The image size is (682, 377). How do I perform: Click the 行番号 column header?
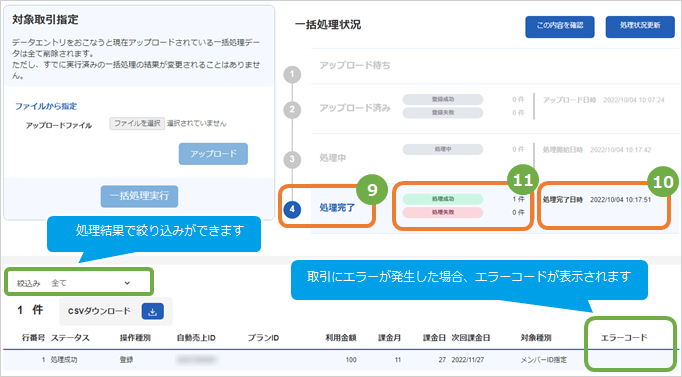point(33,338)
